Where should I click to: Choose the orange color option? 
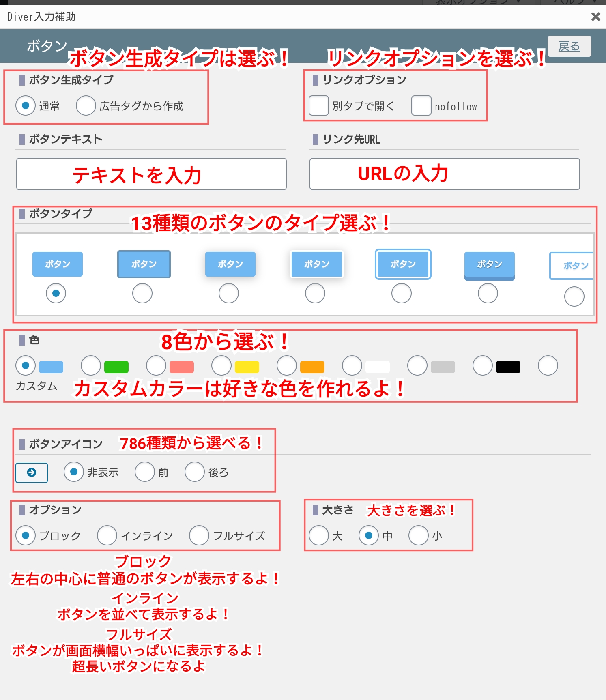(x=287, y=365)
